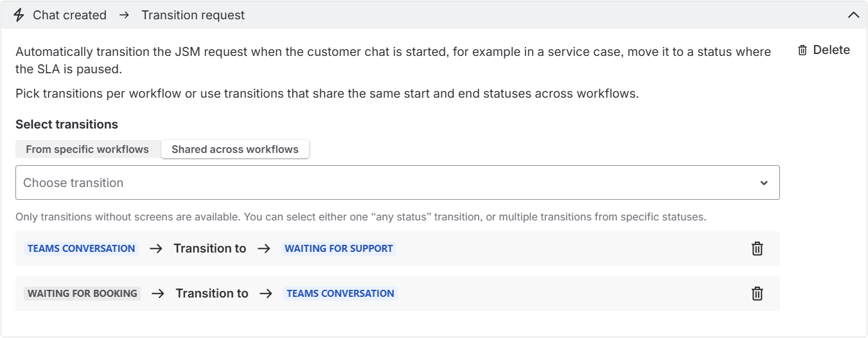Click the WAITING FOR SUPPORT status lozenge

(339, 249)
